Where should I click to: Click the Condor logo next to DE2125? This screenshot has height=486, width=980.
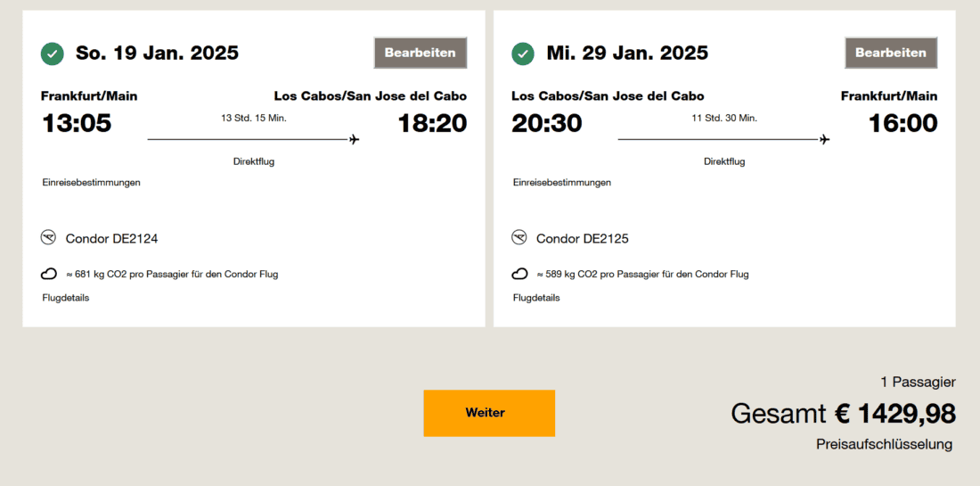[x=519, y=238]
